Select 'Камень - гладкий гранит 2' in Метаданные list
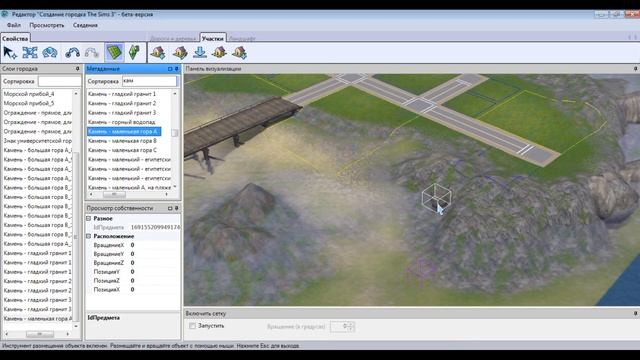The width and height of the screenshot is (640, 360). click(122, 103)
